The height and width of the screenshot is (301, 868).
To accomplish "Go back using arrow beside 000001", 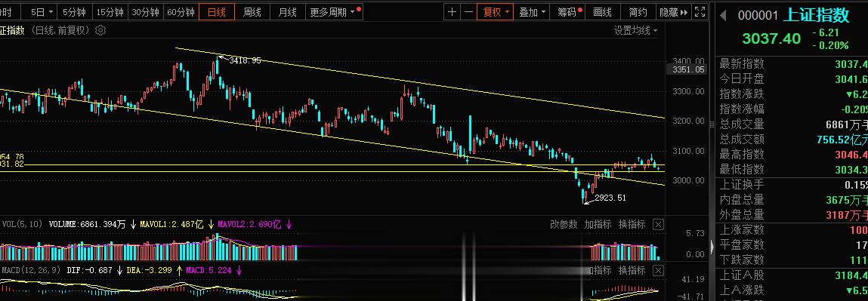I will click(x=723, y=15).
